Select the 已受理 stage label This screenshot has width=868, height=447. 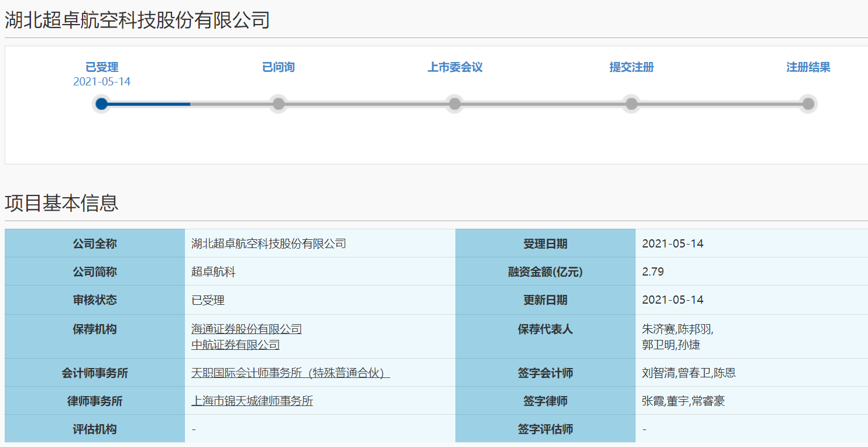point(102,67)
